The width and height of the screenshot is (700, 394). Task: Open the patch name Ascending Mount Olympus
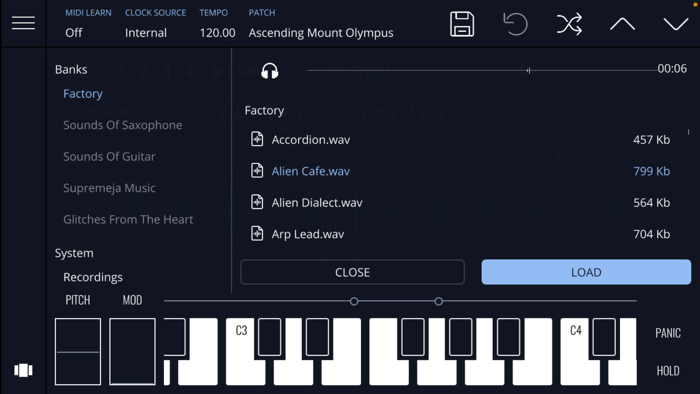[321, 33]
